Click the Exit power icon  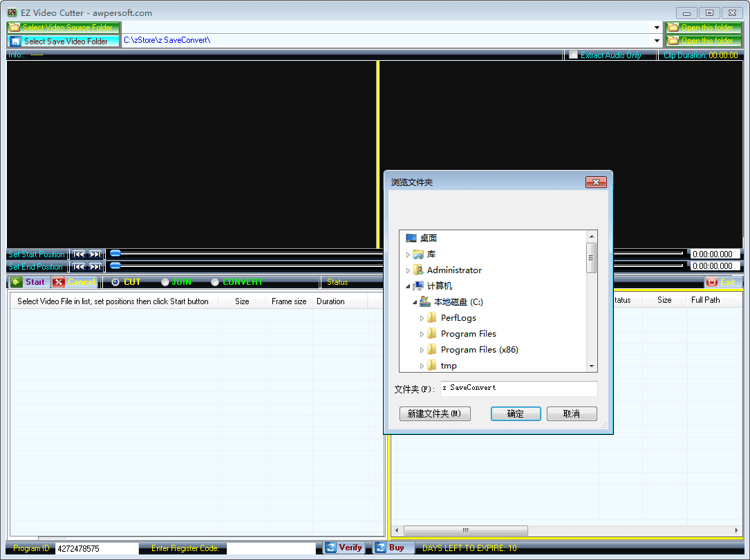tap(712, 281)
